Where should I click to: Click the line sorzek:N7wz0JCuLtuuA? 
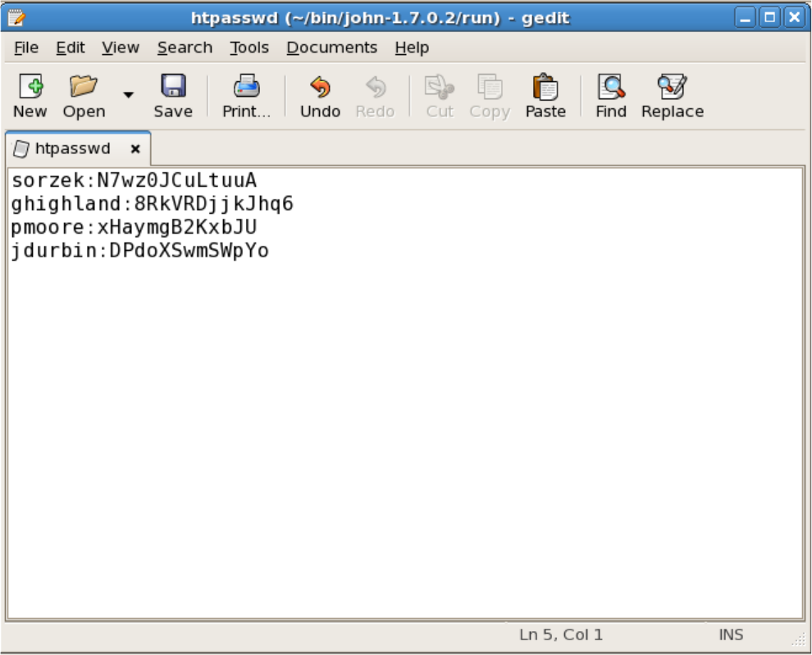tap(134, 180)
